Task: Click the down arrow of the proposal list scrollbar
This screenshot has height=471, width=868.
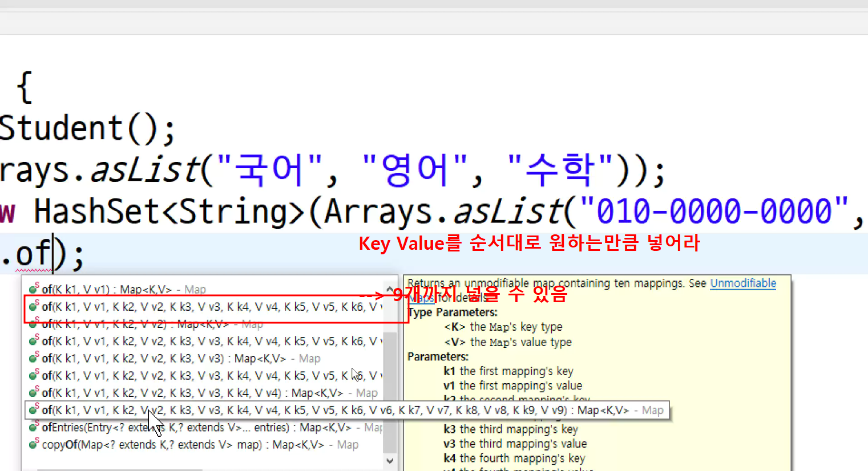Action: tap(390, 461)
